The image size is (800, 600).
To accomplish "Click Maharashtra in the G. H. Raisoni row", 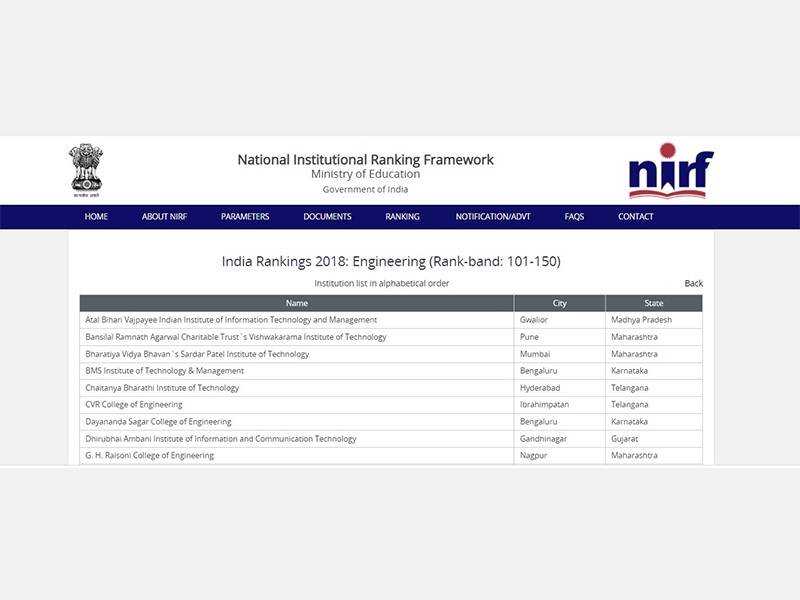I will click(634, 456).
